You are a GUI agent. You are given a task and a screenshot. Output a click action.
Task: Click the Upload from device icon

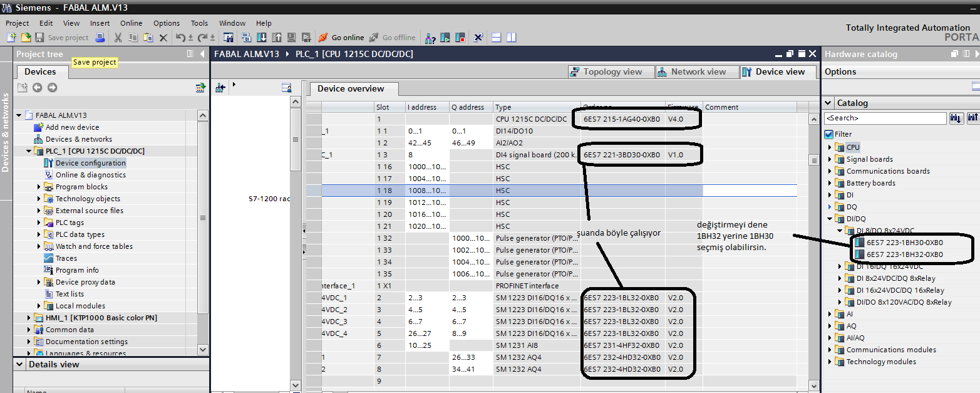276,38
